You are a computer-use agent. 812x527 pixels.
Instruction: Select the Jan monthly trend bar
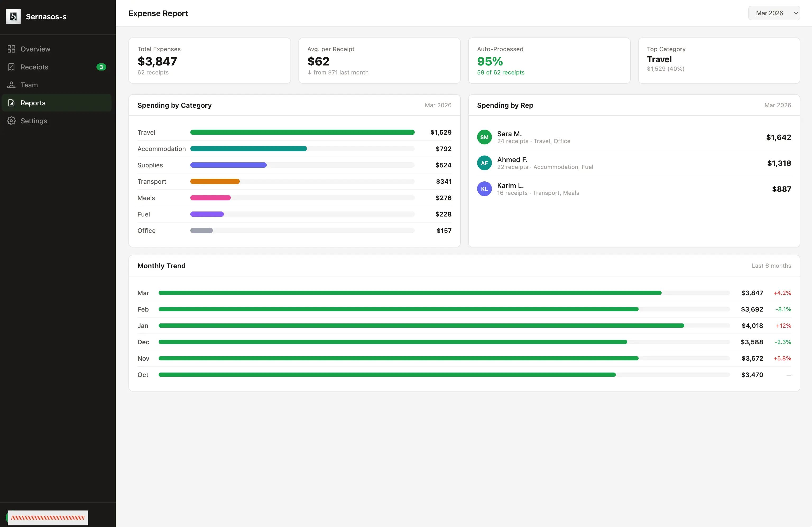pos(421,326)
